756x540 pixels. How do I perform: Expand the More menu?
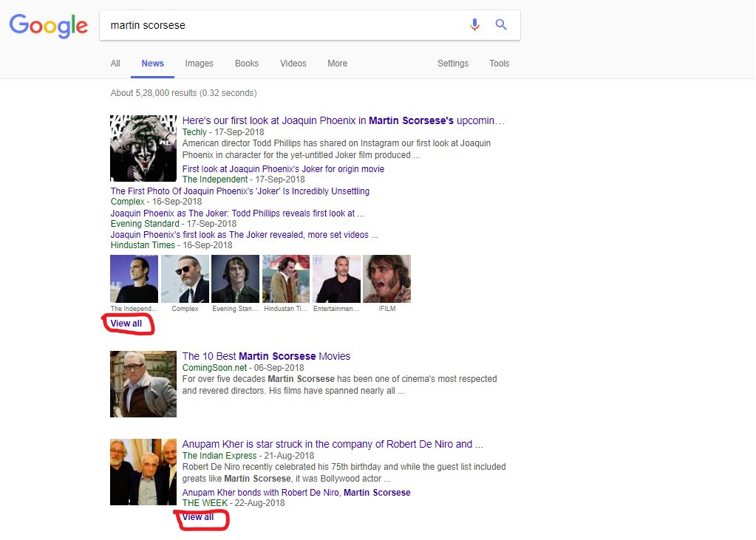click(337, 64)
